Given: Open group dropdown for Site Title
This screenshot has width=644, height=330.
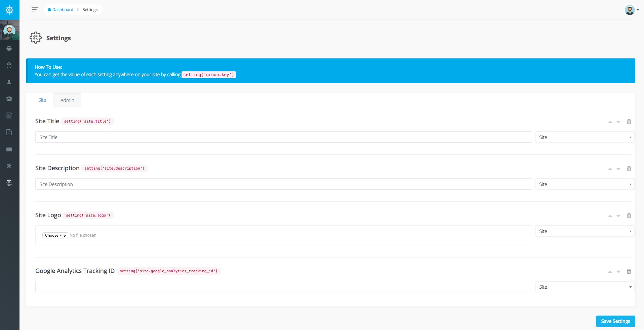Looking at the screenshot, I should 585,137.
